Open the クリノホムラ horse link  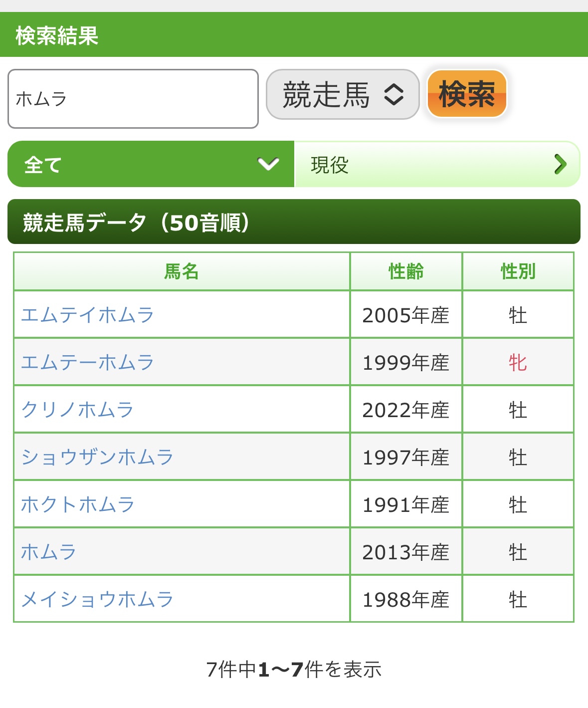[77, 410]
